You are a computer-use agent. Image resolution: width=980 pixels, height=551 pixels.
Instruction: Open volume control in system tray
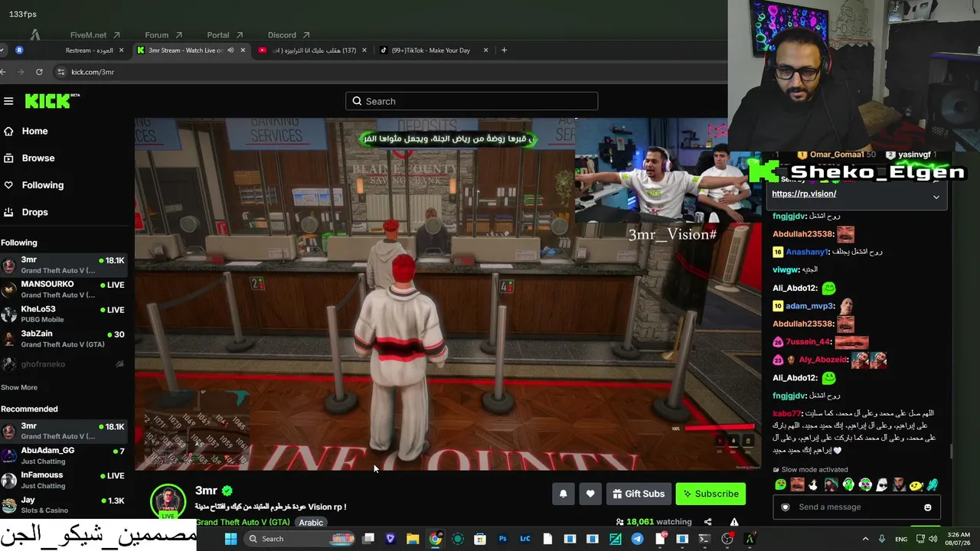point(934,539)
